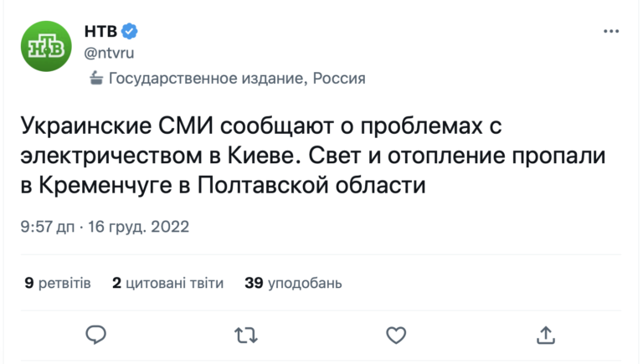Viewport: 643px width, 364px height.
Task: Click the reply speech bubble icon
Action: pyautogui.click(x=96, y=335)
